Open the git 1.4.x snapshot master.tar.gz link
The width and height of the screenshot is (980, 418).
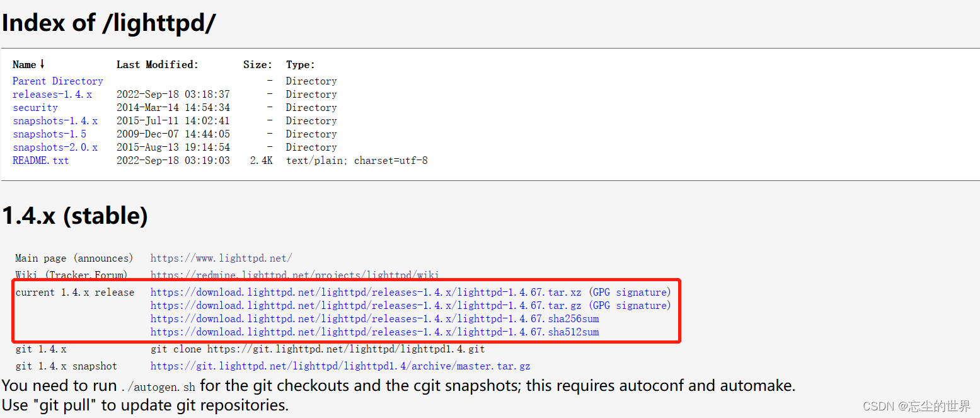(340, 366)
